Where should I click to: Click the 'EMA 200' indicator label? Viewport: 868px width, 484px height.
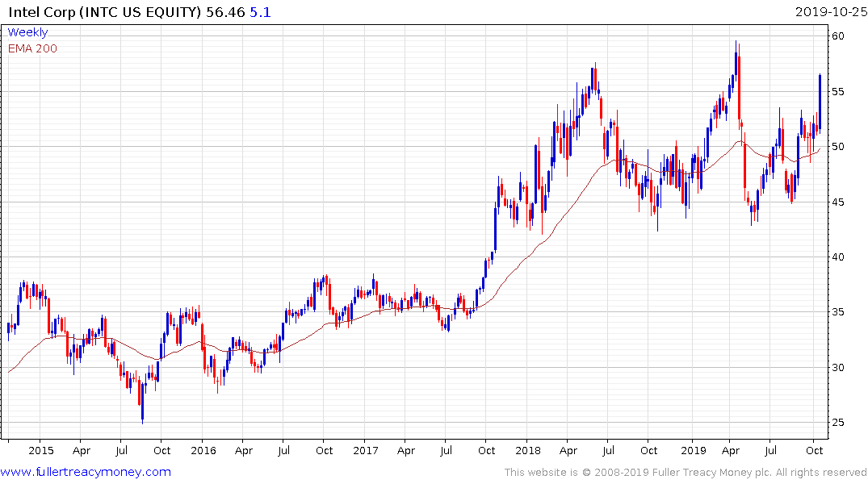(x=32, y=48)
